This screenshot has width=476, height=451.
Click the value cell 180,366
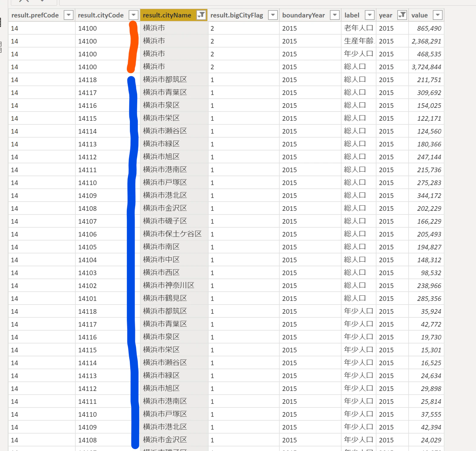pos(426,144)
